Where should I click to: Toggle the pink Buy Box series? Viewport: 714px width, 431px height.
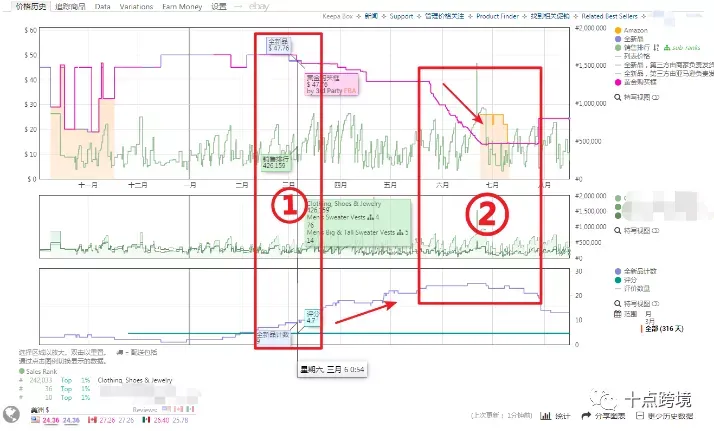618,82
